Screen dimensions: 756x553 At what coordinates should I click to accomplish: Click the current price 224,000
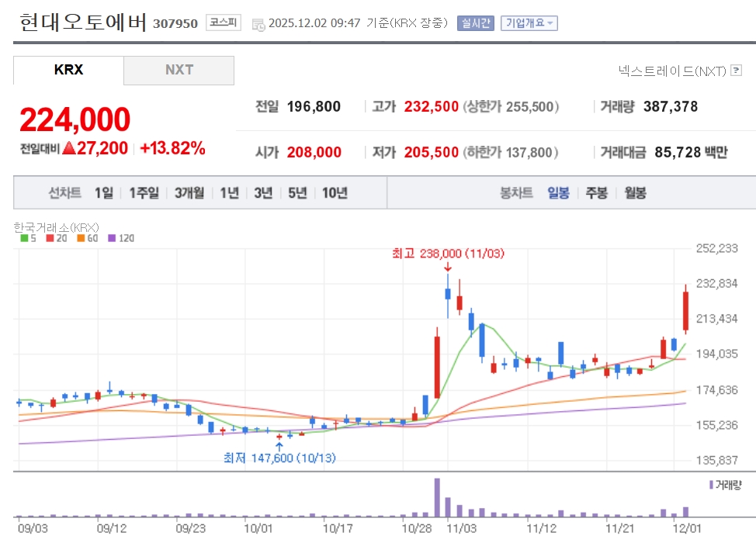75,119
